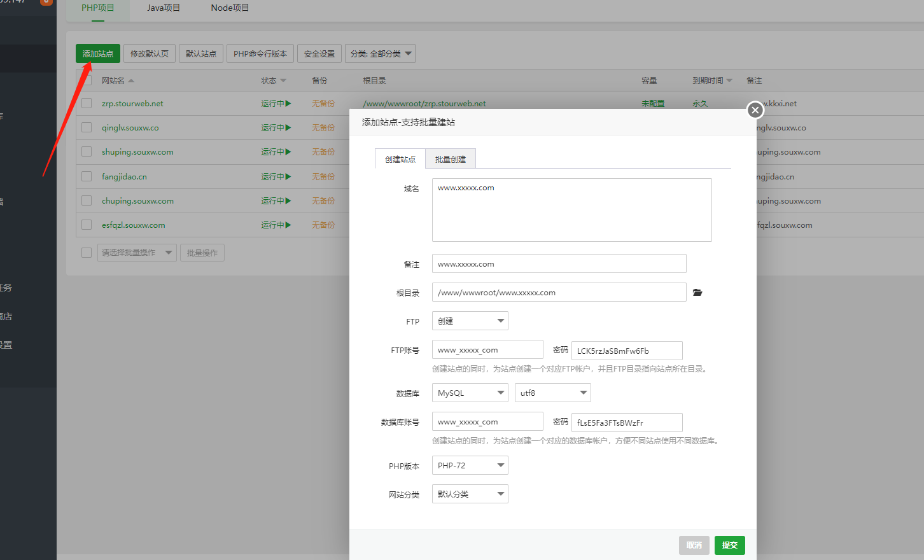924x560 pixels.
Task: Switch to the Java项目 tab
Action: [164, 8]
